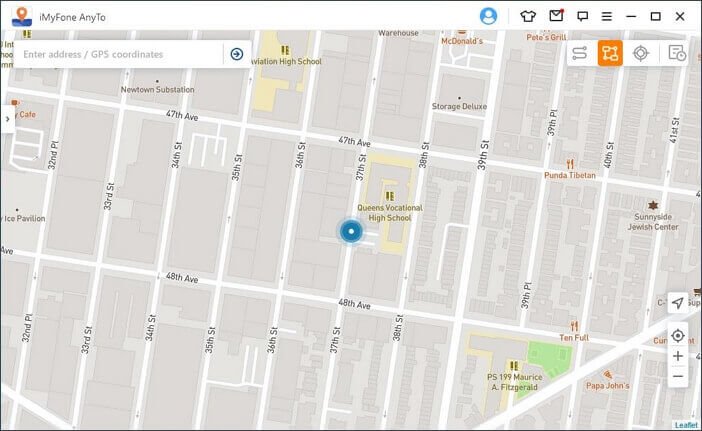Click the Papa John's pizza icon
This screenshot has height=431, width=702.
608,374
